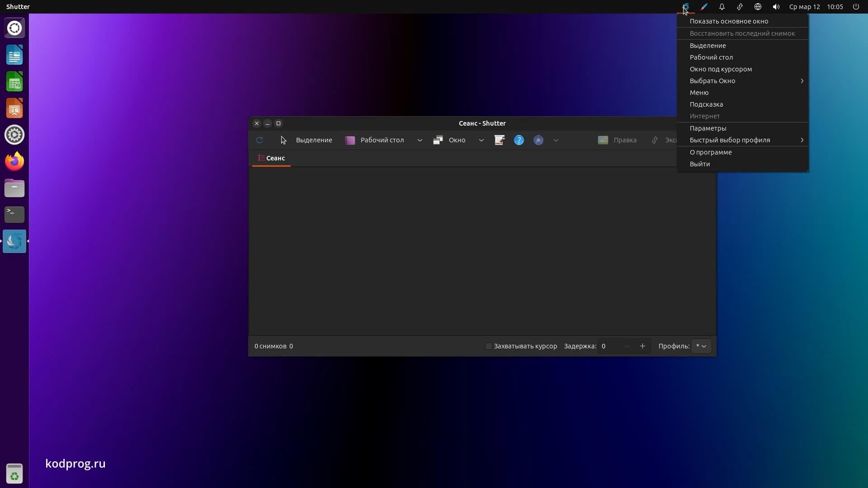
Task: Expand Быстрый выбор профиля submenu
Action: pyautogui.click(x=742, y=140)
